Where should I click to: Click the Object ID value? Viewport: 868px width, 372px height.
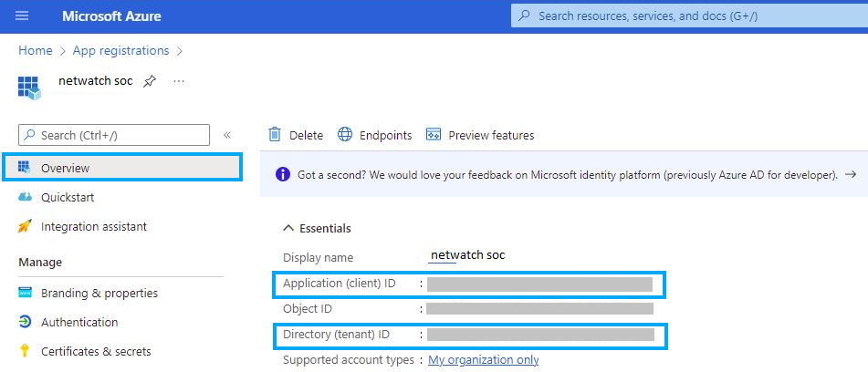tap(539, 309)
